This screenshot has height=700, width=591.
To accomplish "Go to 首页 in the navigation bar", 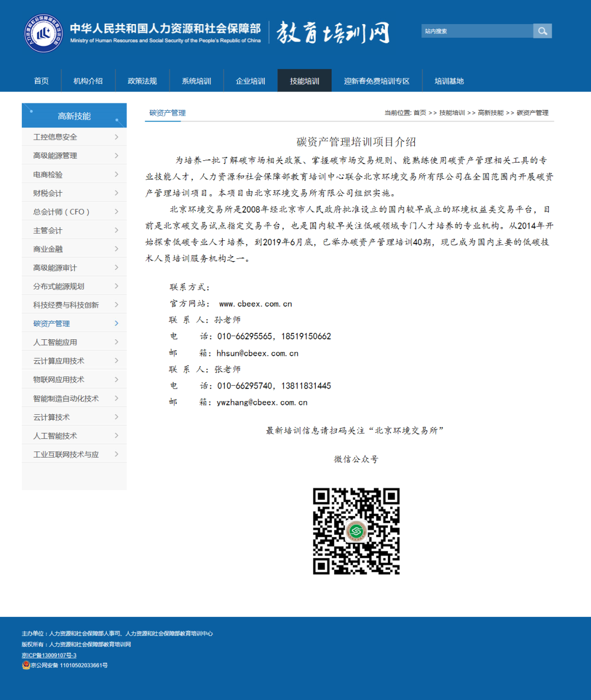I will tap(40, 80).
